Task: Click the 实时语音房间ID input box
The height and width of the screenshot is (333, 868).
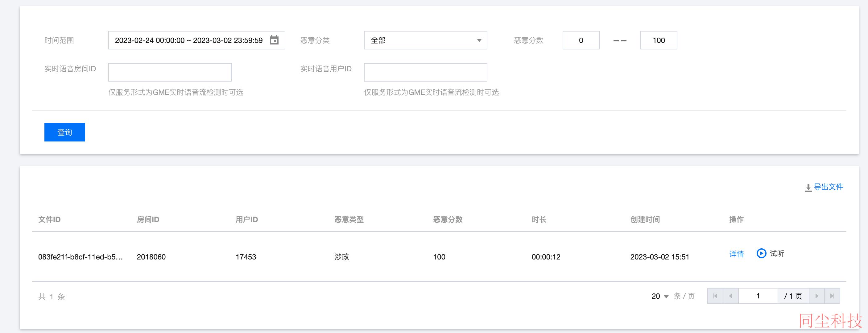Action: coord(170,72)
